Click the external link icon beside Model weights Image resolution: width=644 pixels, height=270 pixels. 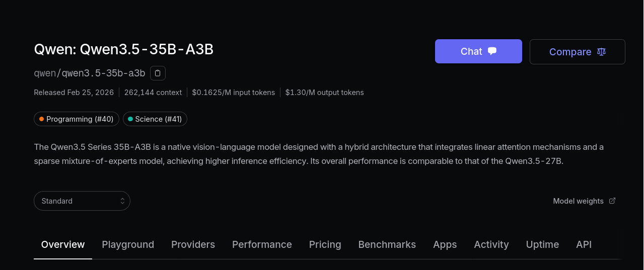tap(612, 201)
